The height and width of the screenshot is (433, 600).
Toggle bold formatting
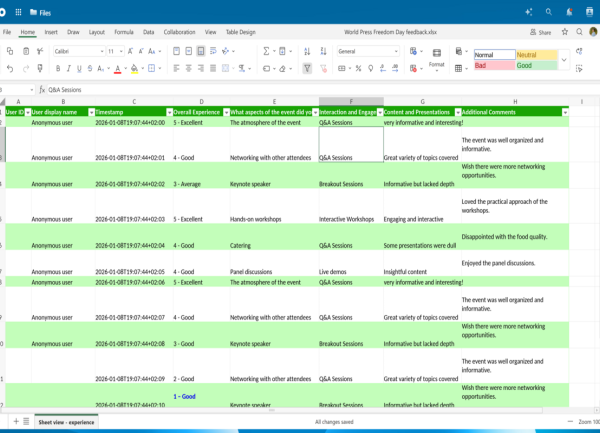(58, 68)
